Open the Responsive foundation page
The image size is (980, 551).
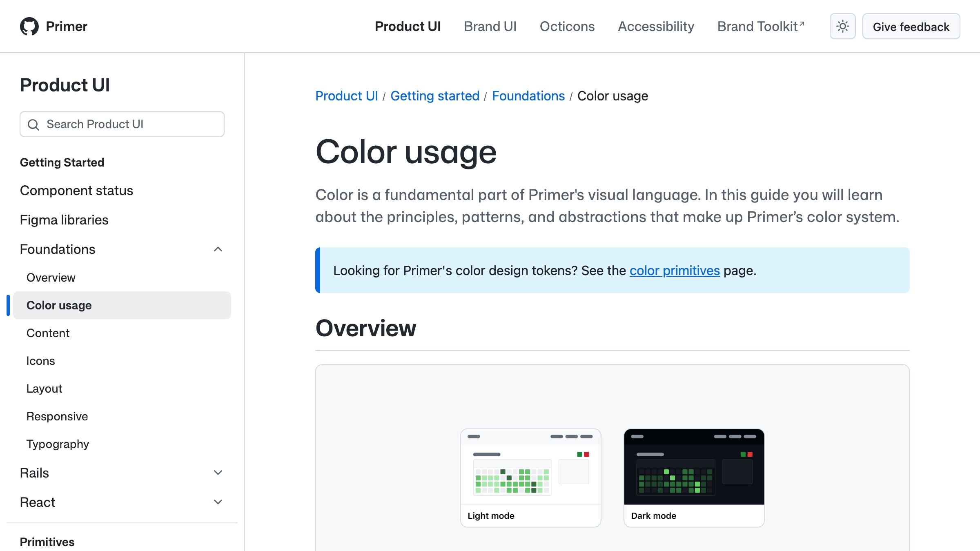pos(57,416)
